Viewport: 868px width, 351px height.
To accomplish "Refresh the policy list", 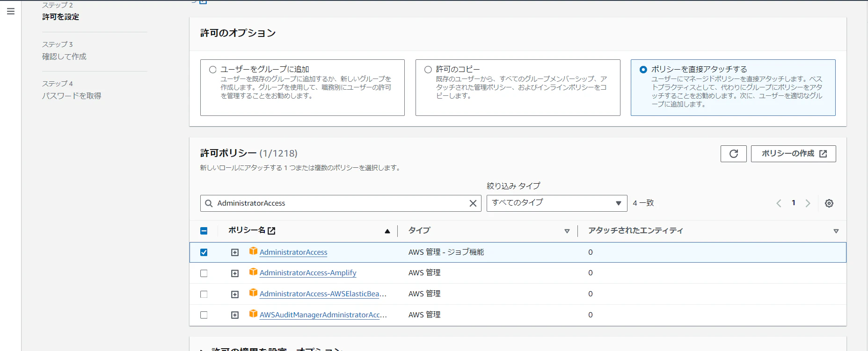I will [734, 154].
